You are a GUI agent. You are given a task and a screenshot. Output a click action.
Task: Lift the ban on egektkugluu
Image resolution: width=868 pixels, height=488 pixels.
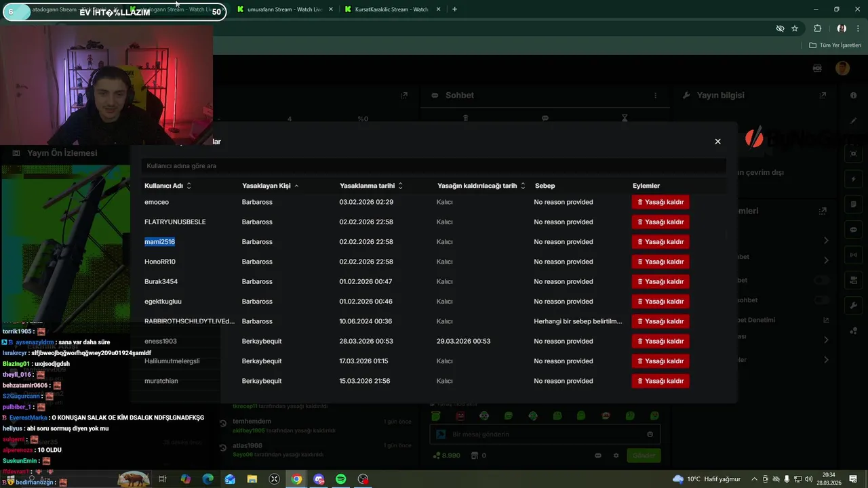660,302
